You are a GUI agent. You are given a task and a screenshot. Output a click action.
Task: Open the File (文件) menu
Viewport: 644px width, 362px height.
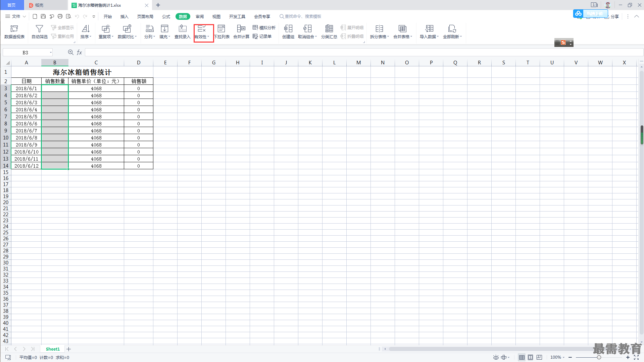coord(15,16)
